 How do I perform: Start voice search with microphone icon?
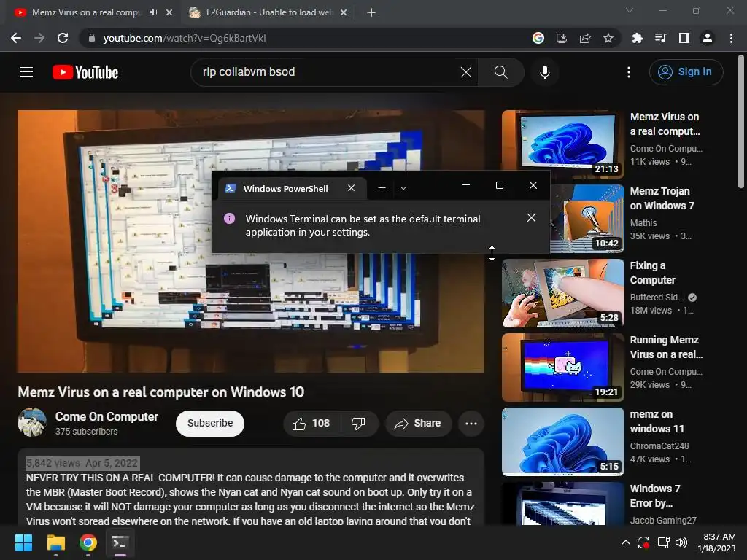point(544,72)
